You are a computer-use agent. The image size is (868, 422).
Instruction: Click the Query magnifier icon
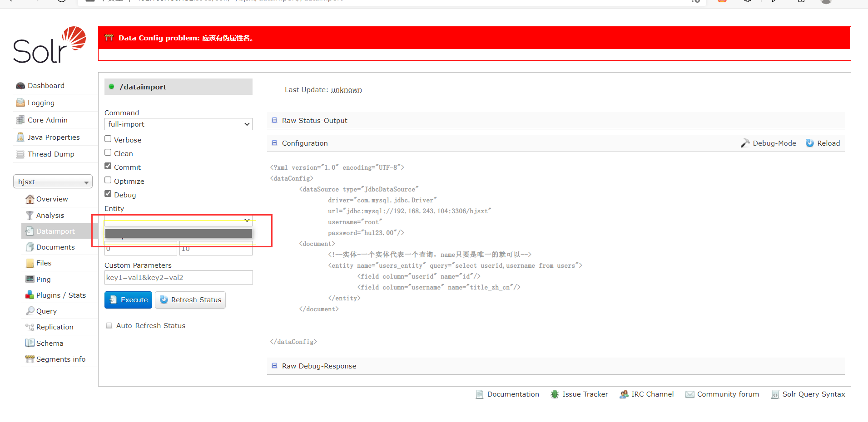click(30, 311)
